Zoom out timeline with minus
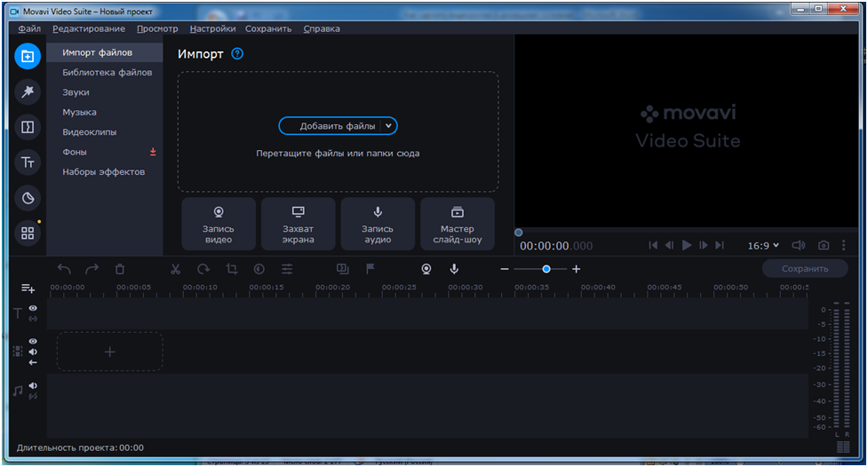868x467 pixels. (505, 269)
